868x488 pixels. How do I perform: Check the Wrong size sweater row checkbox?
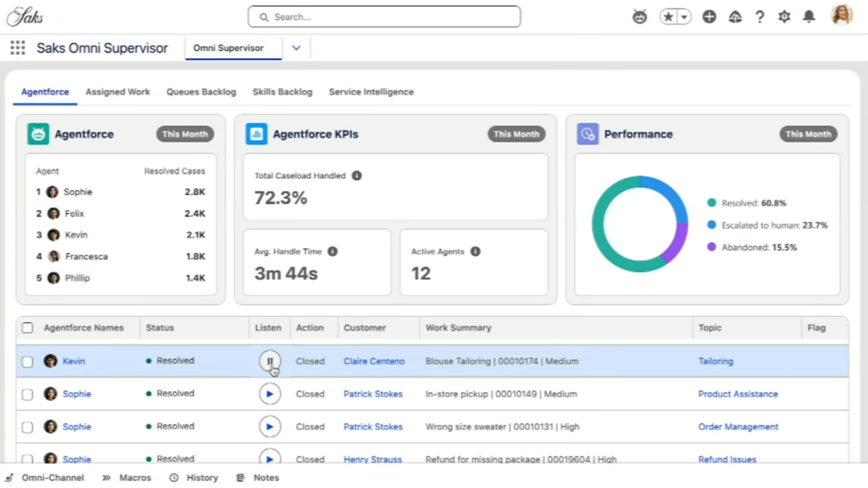tap(27, 427)
